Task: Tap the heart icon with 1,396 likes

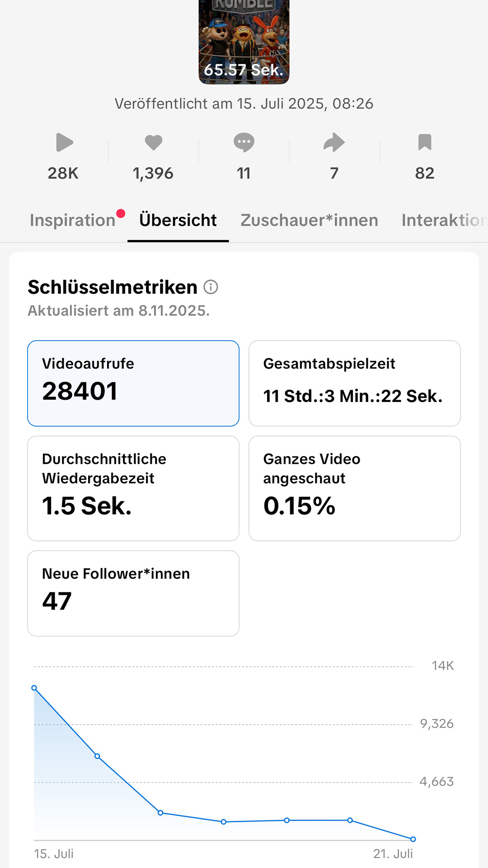Action: tap(154, 142)
